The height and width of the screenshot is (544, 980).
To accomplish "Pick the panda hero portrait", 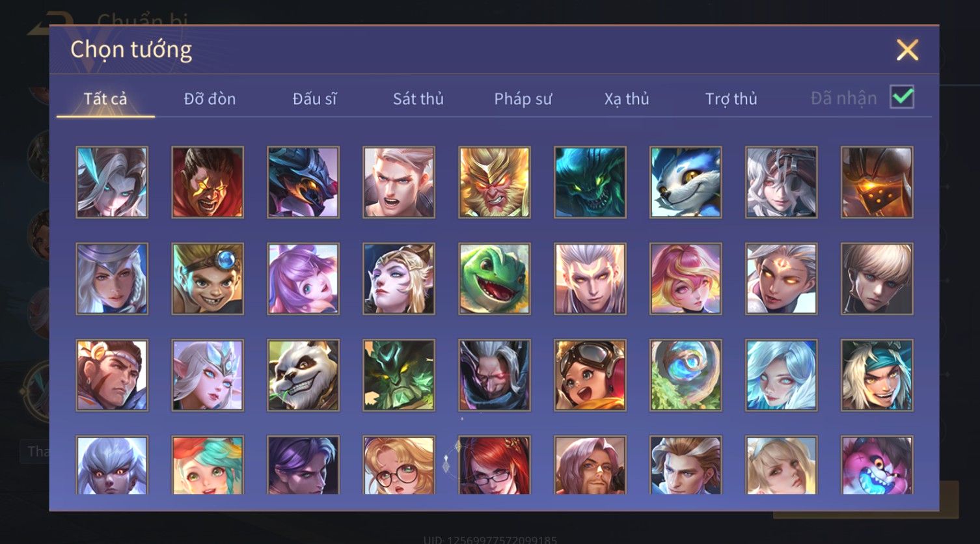I will pos(303,375).
